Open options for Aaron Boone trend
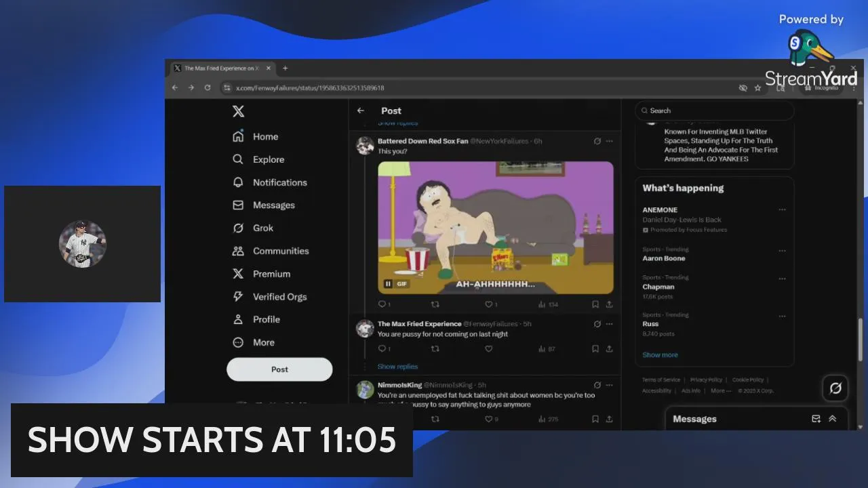Image resolution: width=868 pixels, height=488 pixels. pos(782,251)
